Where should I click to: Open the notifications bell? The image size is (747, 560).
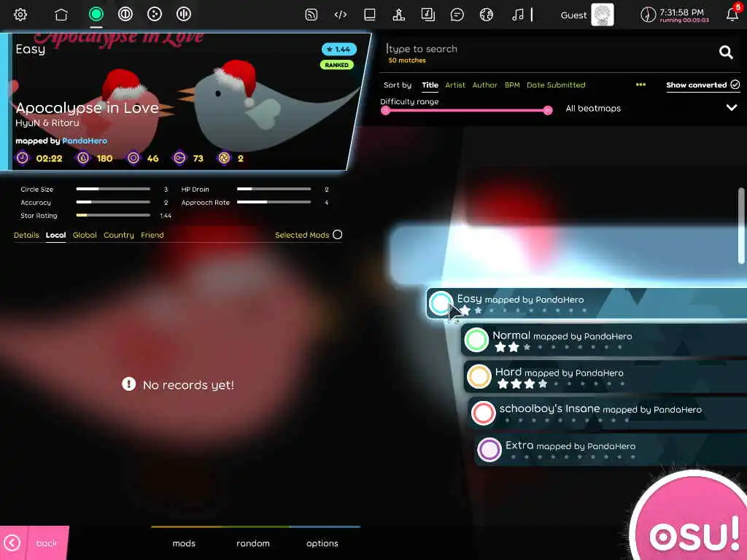point(732,15)
